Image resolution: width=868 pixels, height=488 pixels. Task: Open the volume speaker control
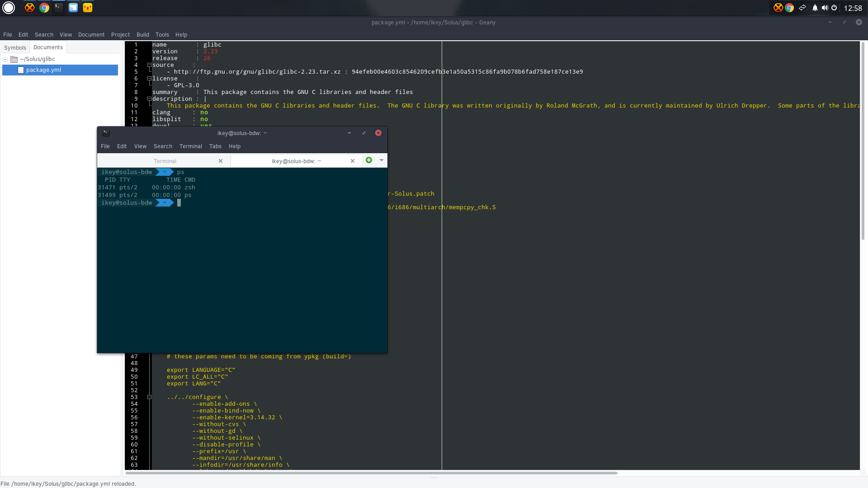825,8
